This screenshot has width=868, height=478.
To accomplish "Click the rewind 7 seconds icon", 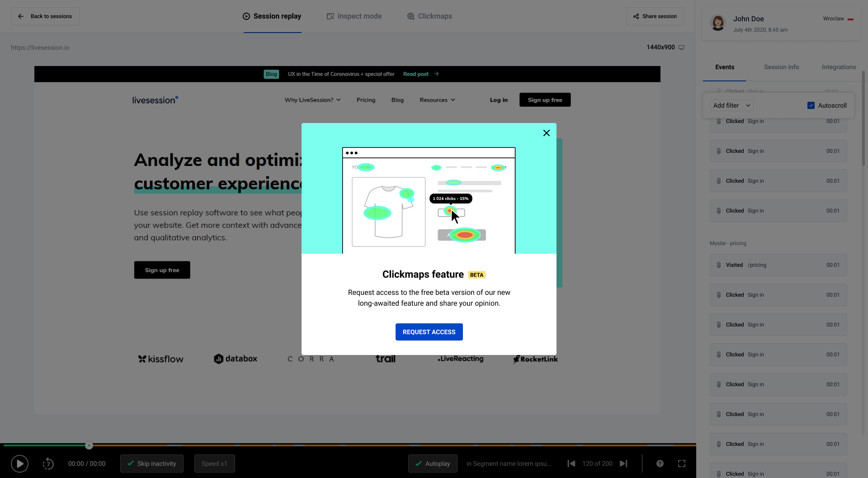I will 48,464.
